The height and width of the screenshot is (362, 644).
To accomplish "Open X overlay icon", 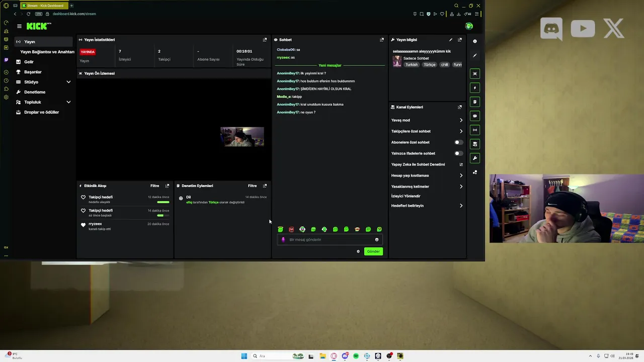I will [614, 29].
